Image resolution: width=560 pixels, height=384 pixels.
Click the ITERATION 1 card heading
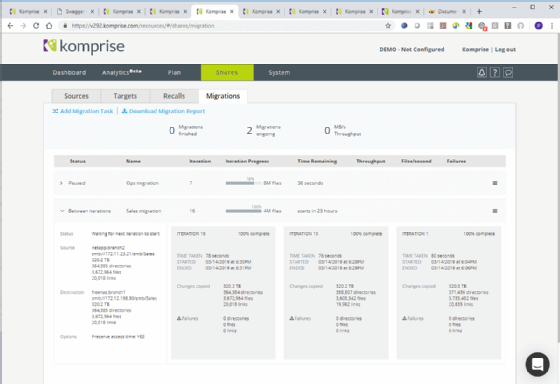pos(415,234)
